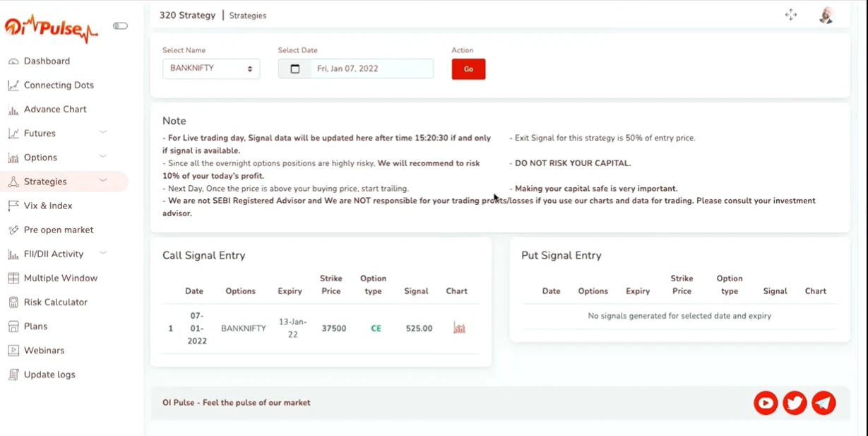Open the Telegram icon link

point(824,403)
